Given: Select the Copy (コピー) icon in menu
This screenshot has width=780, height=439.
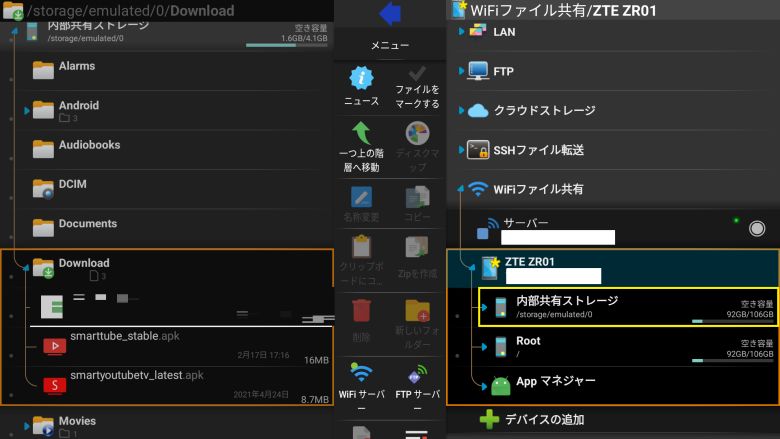Looking at the screenshot, I should click(417, 197).
